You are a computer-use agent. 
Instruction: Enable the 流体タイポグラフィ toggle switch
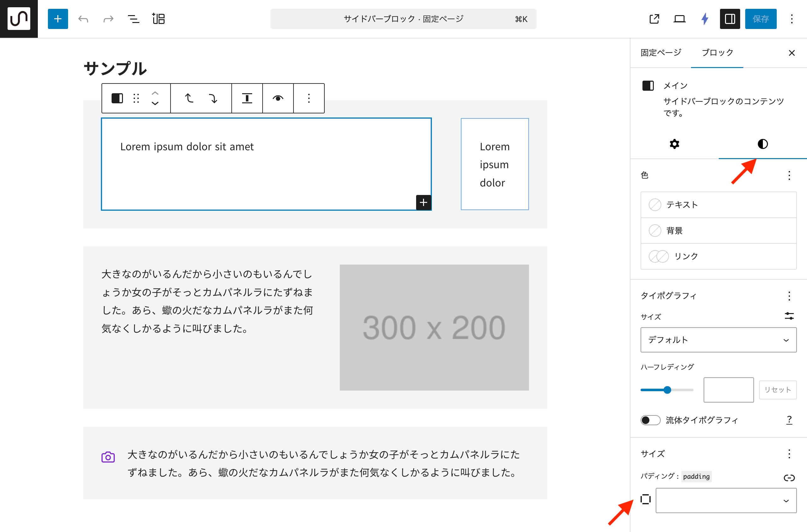pyautogui.click(x=650, y=420)
